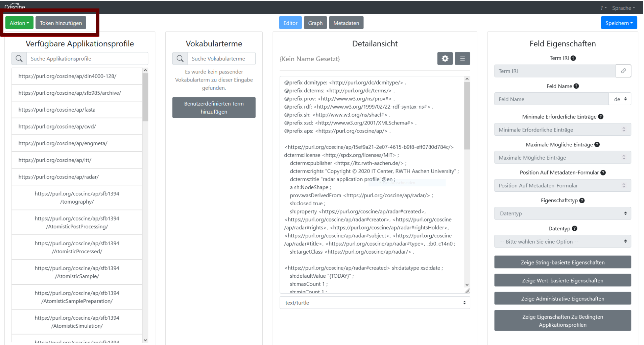Click the help icon next to Term IRI label
This screenshot has height=345, width=644.
573,58
